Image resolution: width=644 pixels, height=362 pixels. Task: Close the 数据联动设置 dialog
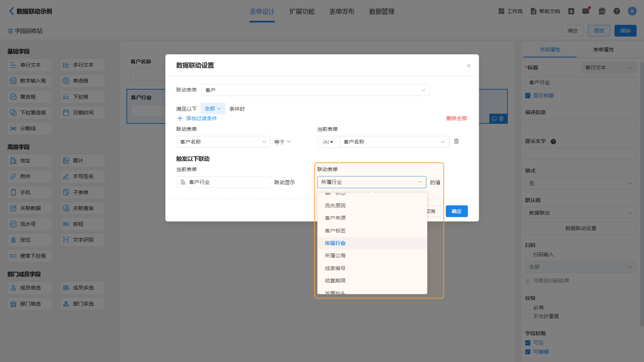[x=469, y=65]
